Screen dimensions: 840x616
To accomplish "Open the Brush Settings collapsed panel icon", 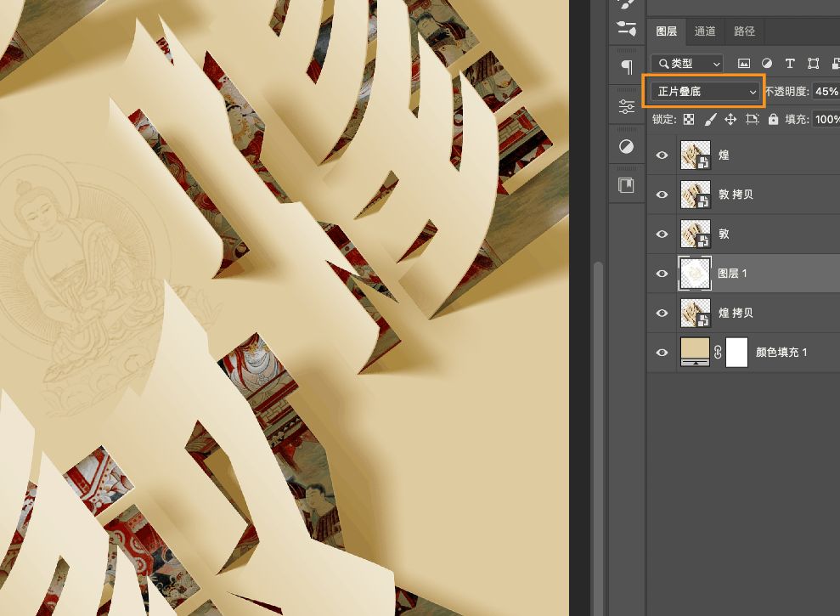I will (626, 28).
